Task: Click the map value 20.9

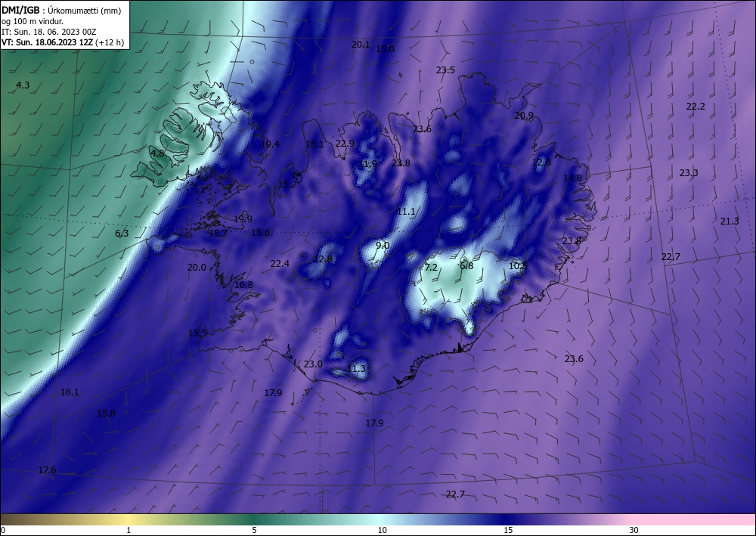Action: (524, 115)
